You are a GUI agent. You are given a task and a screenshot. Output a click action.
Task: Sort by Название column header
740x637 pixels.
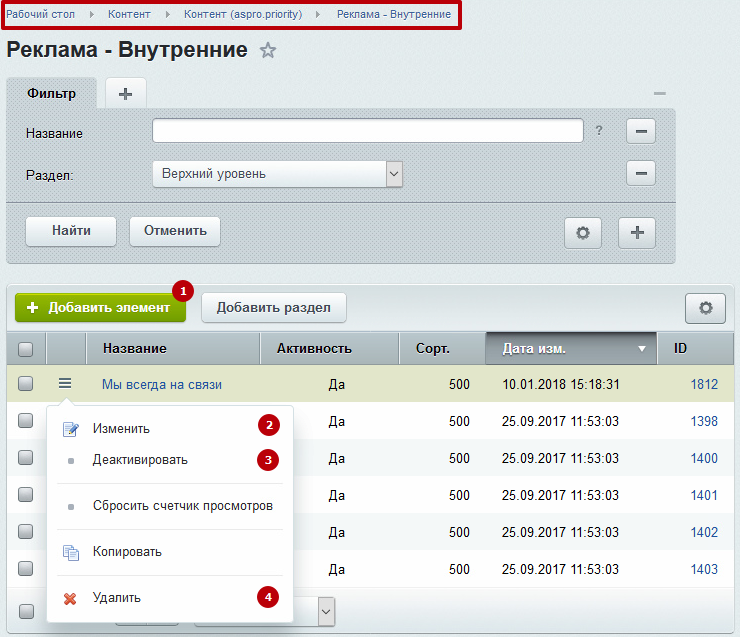[173, 349]
